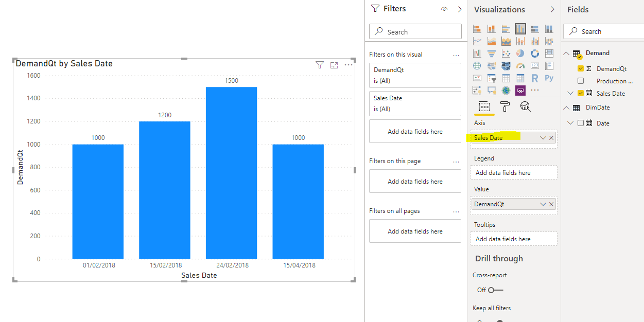Open the Sales Date filter card

click(x=415, y=103)
